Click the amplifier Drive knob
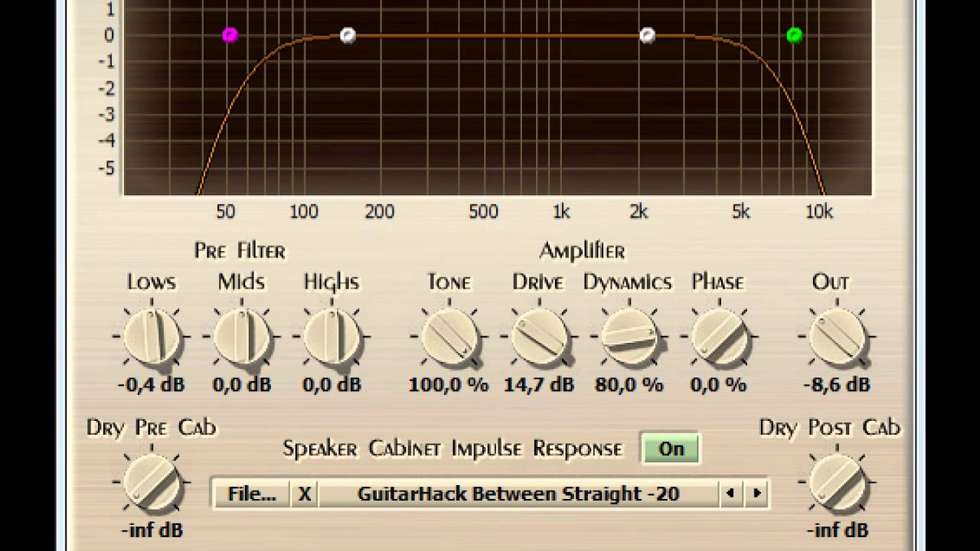 (x=539, y=336)
